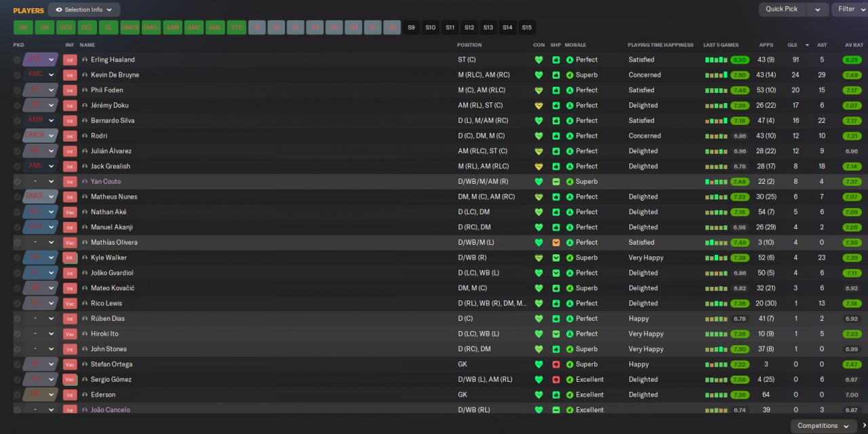Open Yan Couto's unassigned position dropdown
Viewport: 868px width, 434px height.
point(40,181)
